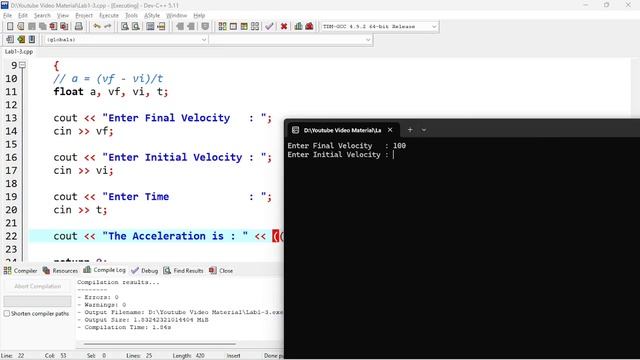Click the Save All toolbar icon
Image resolution: width=640 pixels, height=360 pixels.
[42, 26]
